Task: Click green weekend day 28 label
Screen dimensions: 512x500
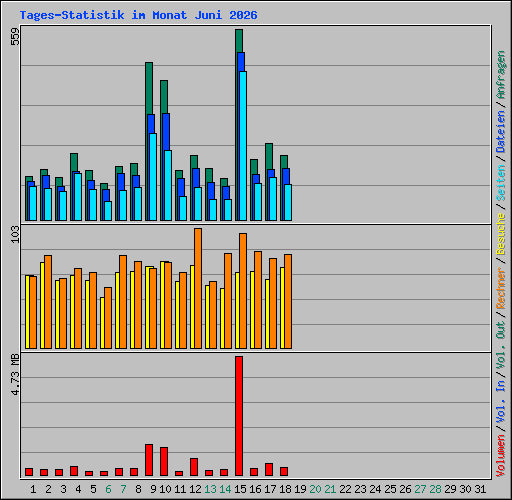Action: coord(435,489)
